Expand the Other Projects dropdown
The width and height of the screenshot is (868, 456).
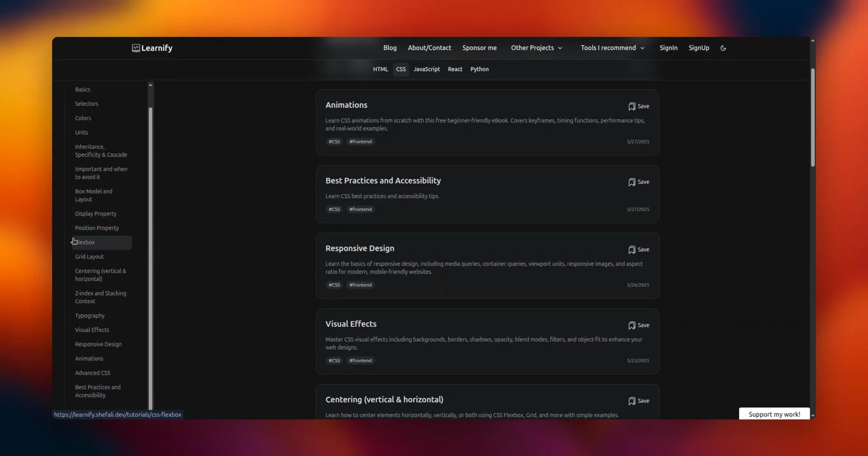(x=536, y=48)
